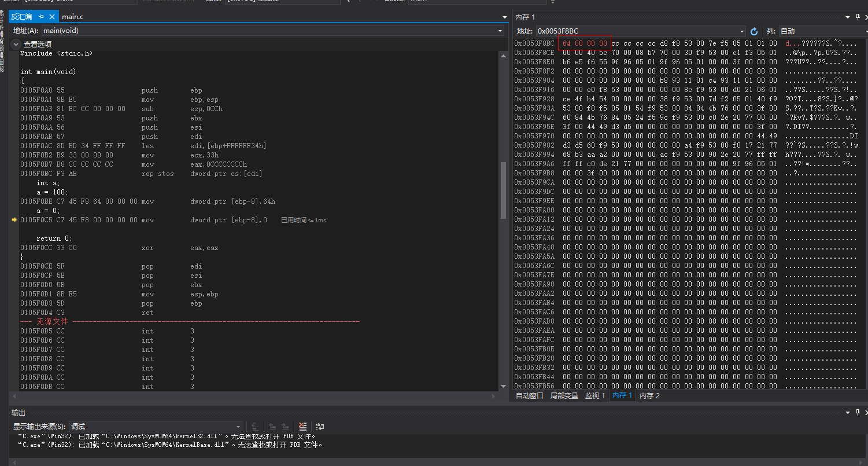Click the 'int main(void)' source line

point(48,72)
